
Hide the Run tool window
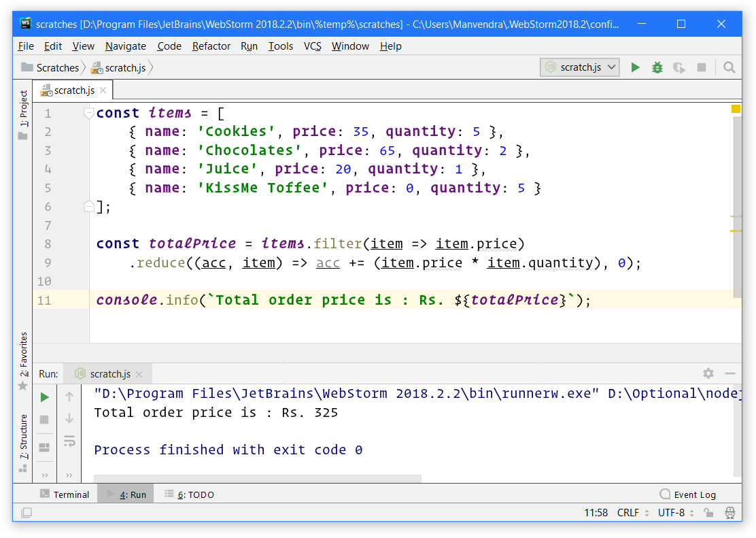[x=730, y=373]
